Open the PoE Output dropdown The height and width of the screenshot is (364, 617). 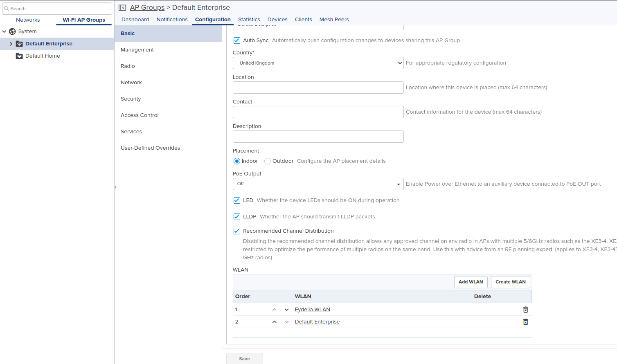coord(318,184)
